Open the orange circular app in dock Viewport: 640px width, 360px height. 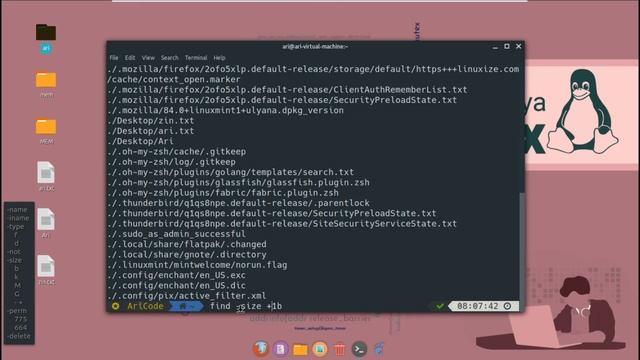click(x=320, y=349)
